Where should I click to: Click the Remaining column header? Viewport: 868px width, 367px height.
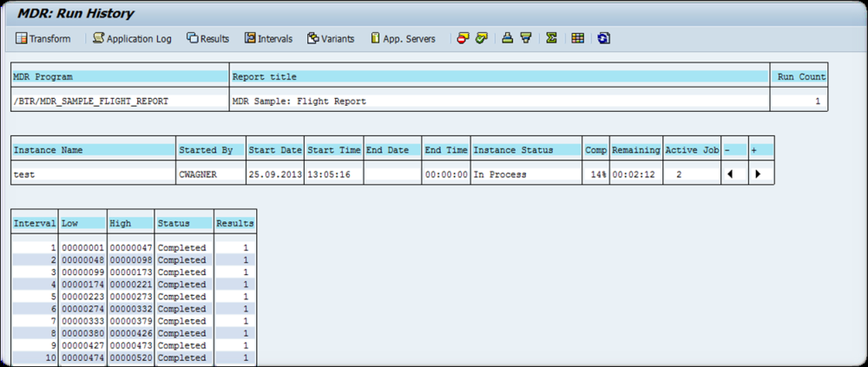(636, 150)
